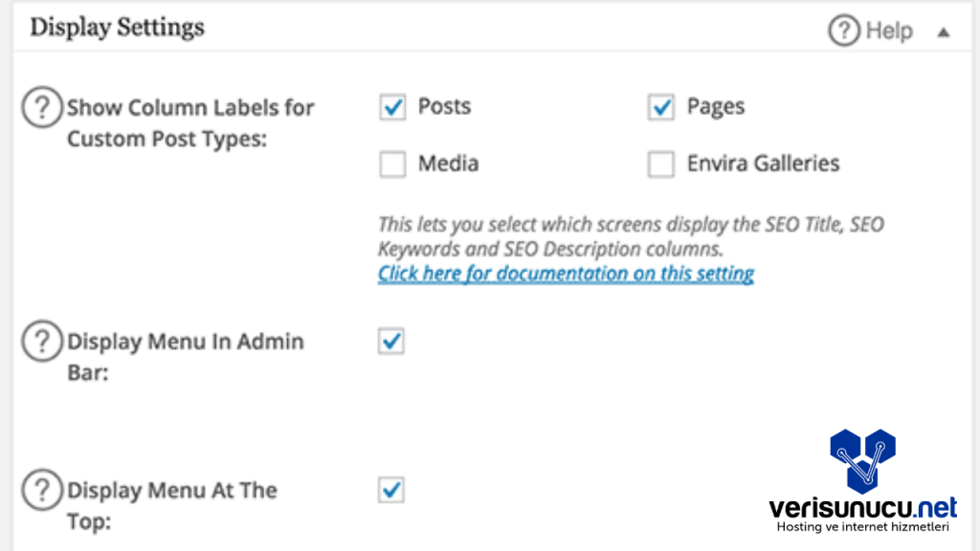Collapse the Display Settings panel with the arrow
The width and height of the screenshot is (980, 551).
[944, 33]
